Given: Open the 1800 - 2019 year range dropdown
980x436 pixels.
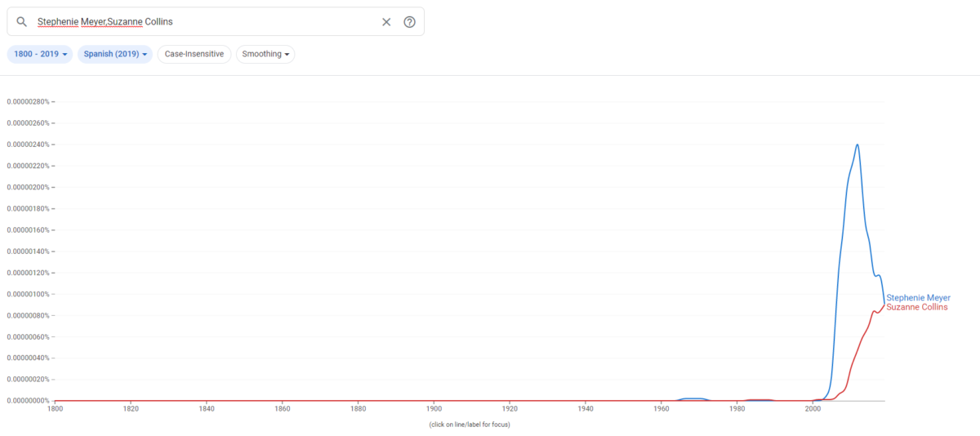Looking at the screenshot, I should (40, 54).
